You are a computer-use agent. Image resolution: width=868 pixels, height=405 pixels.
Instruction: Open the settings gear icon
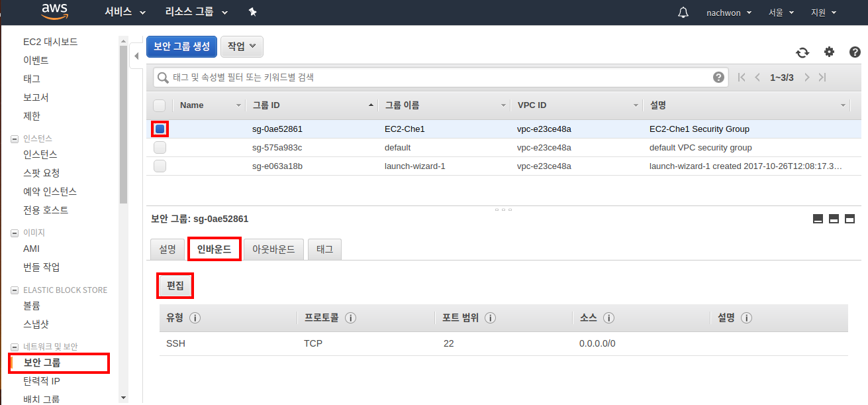[x=829, y=52]
